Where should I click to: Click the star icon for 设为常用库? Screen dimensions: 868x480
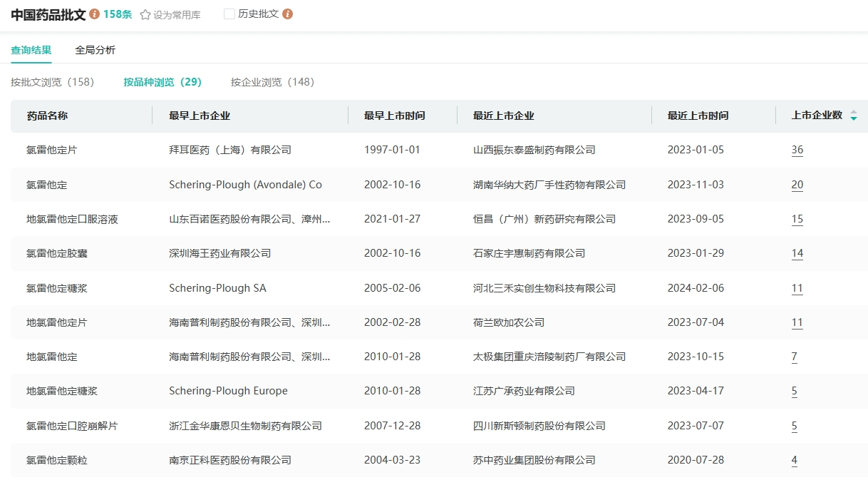pos(145,15)
